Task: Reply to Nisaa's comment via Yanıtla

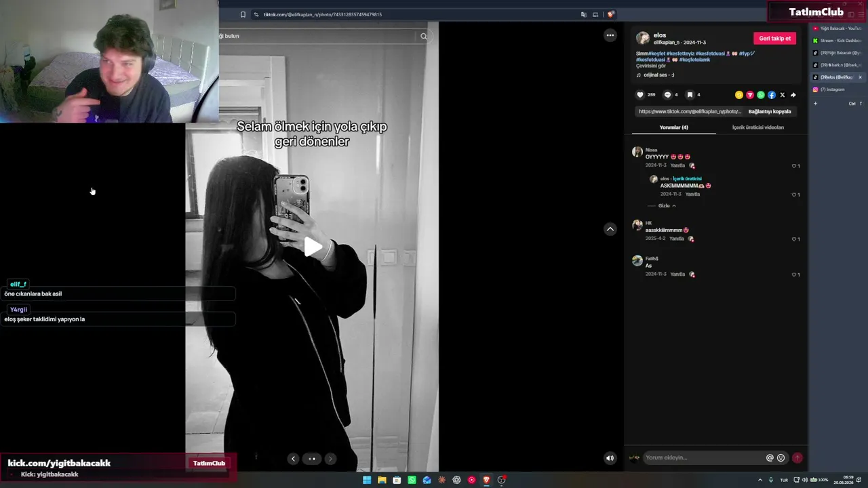Action: (677, 165)
